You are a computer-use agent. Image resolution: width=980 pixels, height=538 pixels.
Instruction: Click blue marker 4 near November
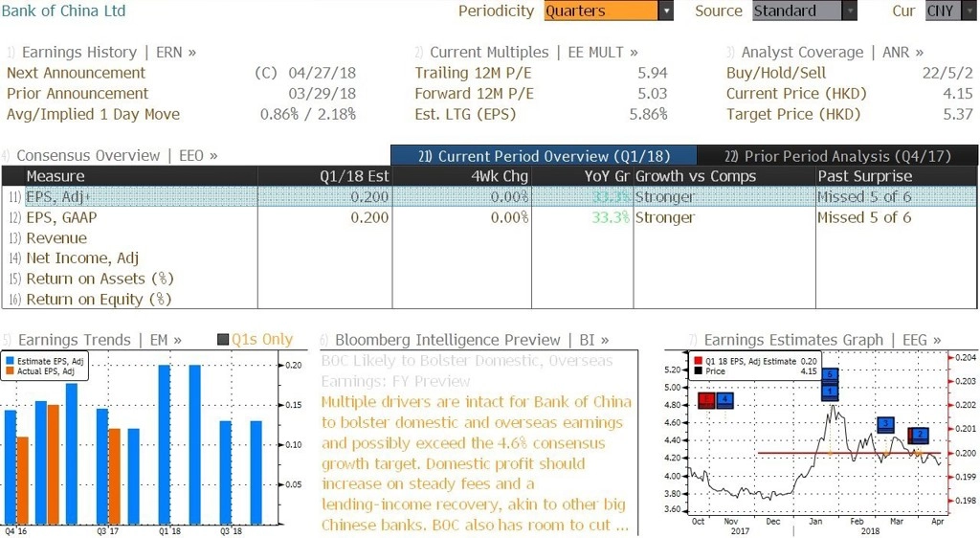724,399
